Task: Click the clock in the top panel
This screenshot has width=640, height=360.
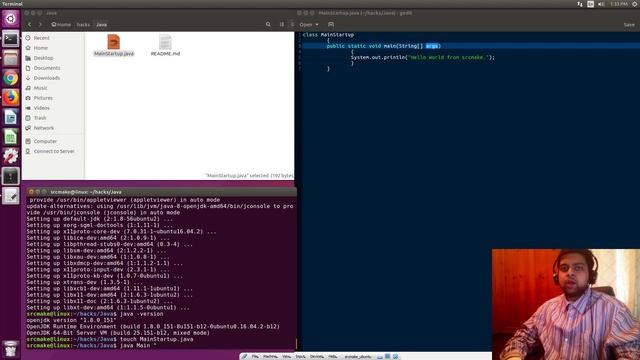Action: point(619,4)
